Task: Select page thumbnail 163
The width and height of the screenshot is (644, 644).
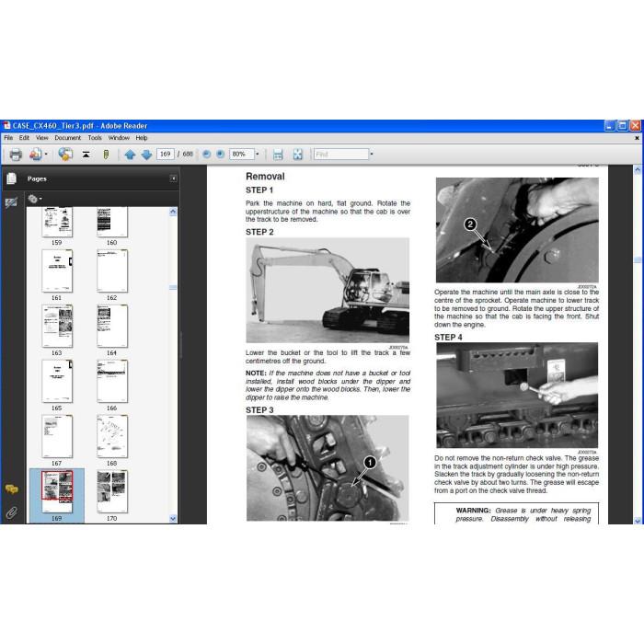Action: (57, 326)
